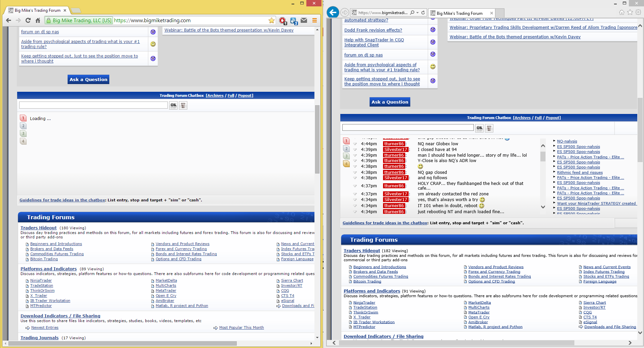Screen dimensions: 644x348
Task: Expand the IE address bar dropdown arrow
Action: tap(418, 13)
